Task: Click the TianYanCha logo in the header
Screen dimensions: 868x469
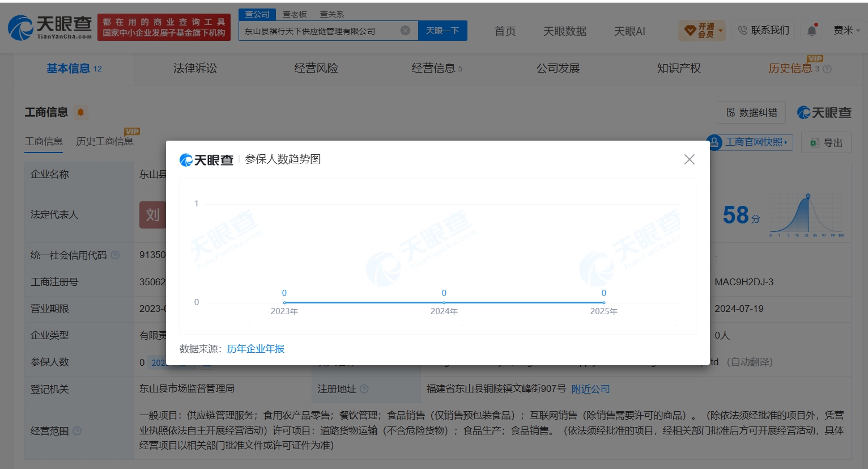Action: [x=50, y=27]
